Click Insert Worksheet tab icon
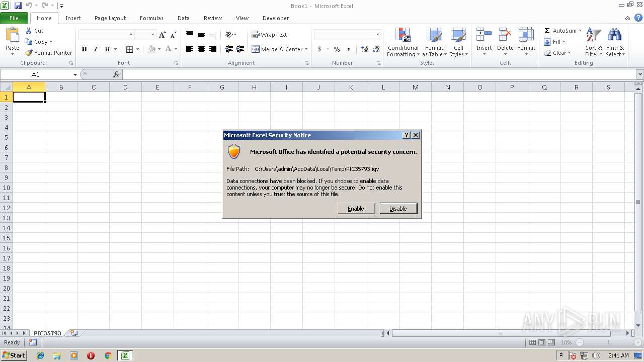The height and width of the screenshot is (362, 644). point(74,333)
